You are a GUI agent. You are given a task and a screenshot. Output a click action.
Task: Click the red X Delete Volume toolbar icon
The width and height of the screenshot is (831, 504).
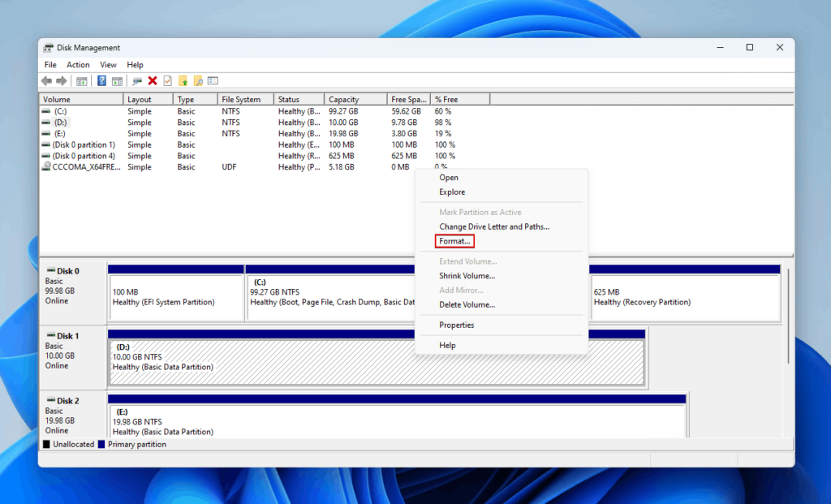pyautogui.click(x=152, y=80)
